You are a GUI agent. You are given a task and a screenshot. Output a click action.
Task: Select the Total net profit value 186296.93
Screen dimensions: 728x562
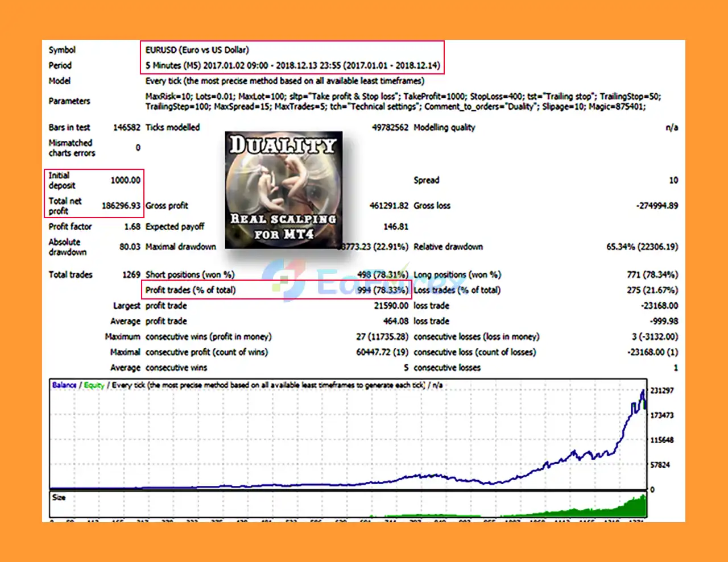tap(121, 205)
